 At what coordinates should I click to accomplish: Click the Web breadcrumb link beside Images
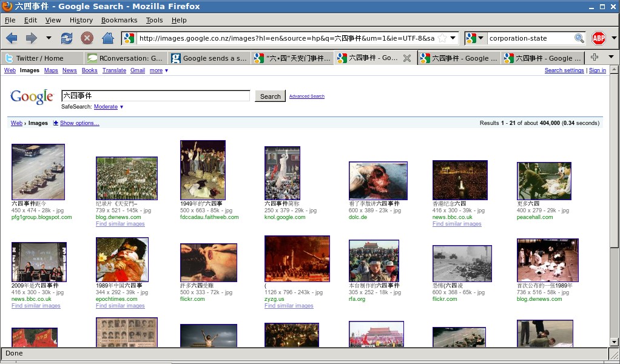pyautogui.click(x=16, y=123)
